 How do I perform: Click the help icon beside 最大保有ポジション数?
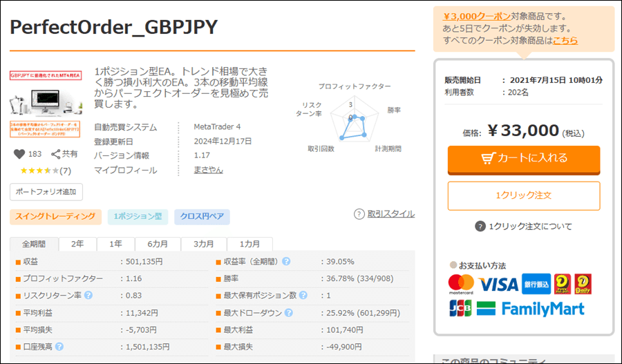[303, 296]
